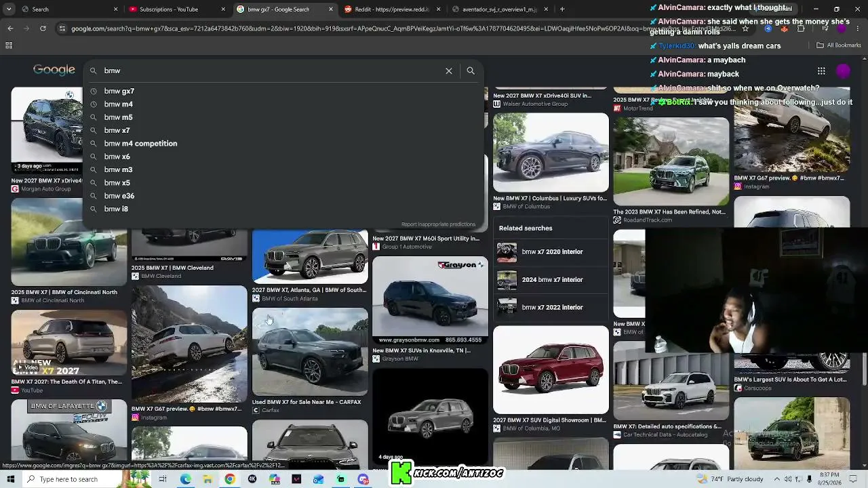View site information in the address bar
868x488 pixels.
62,28
